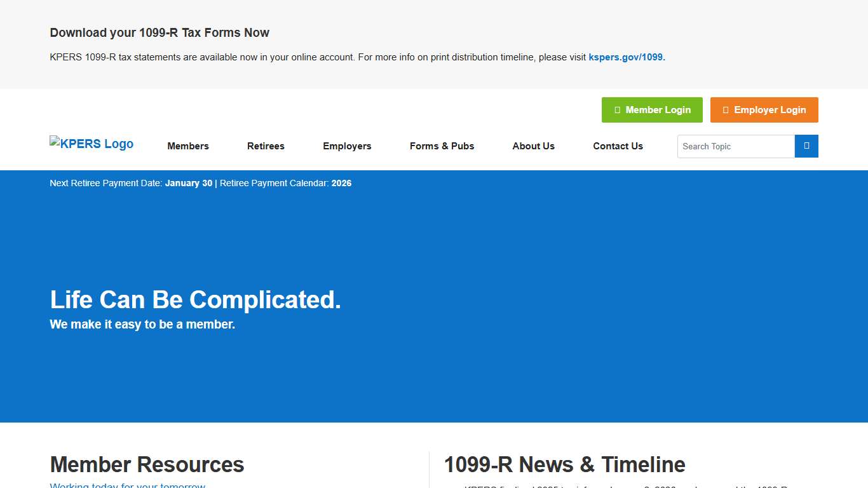The height and width of the screenshot is (488, 868).
Task: Open the 2026 Retiree Payment Calendar link
Action: coord(341,183)
